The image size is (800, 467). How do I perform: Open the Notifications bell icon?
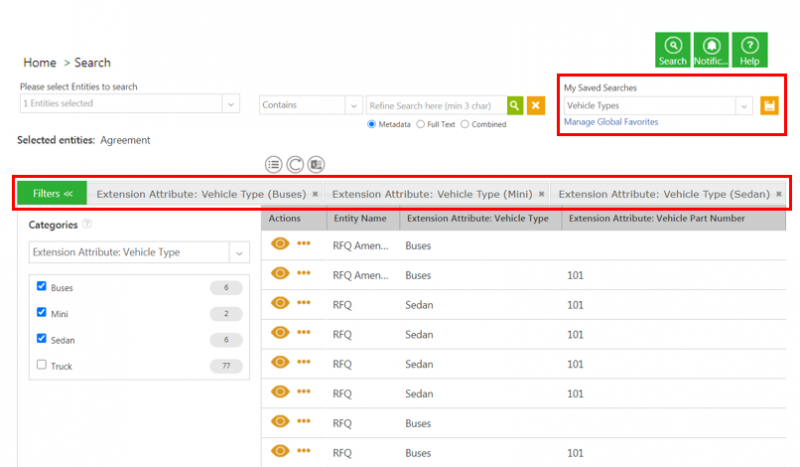click(x=711, y=49)
